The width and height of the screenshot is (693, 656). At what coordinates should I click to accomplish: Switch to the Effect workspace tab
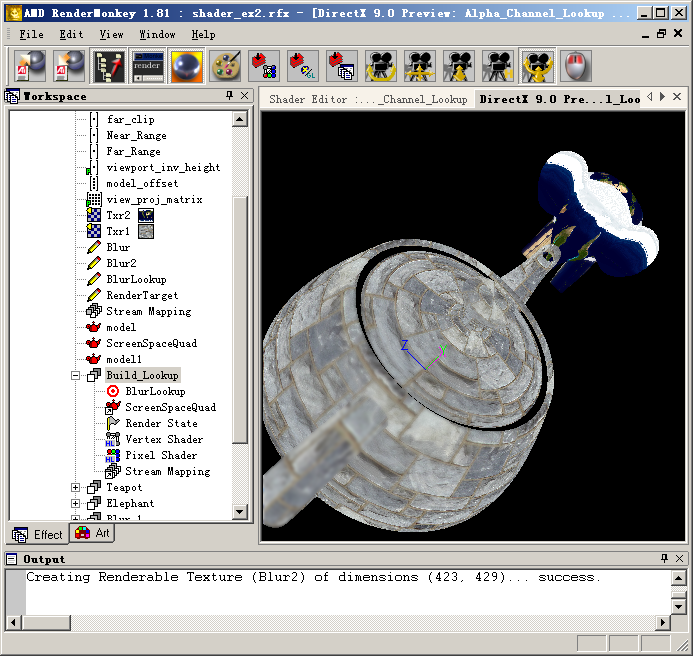click(38, 534)
